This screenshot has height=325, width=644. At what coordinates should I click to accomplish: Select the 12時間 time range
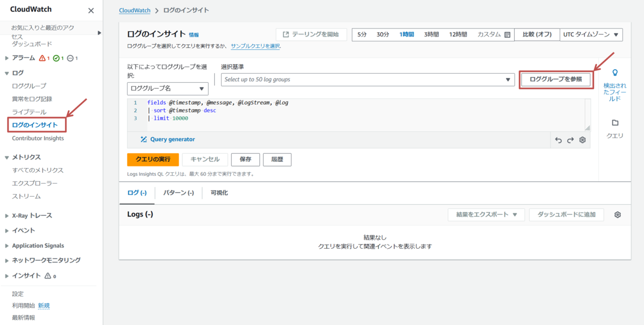point(458,34)
